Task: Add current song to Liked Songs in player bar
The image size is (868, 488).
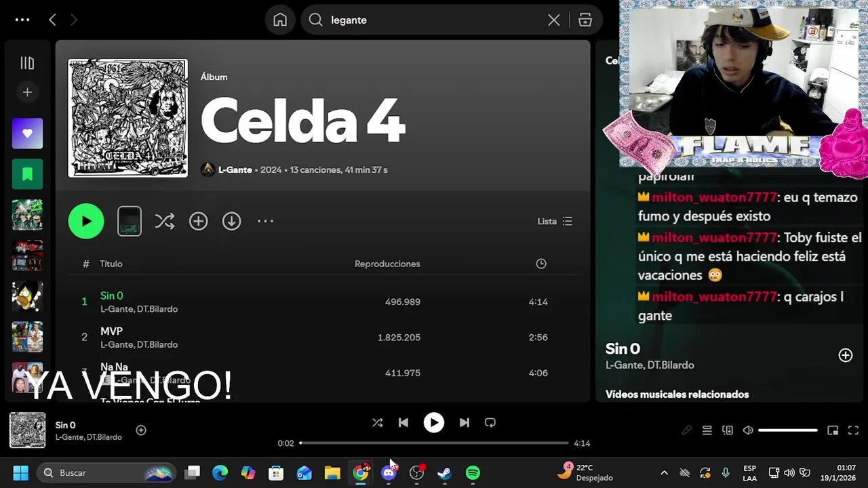Action: pyautogui.click(x=141, y=430)
